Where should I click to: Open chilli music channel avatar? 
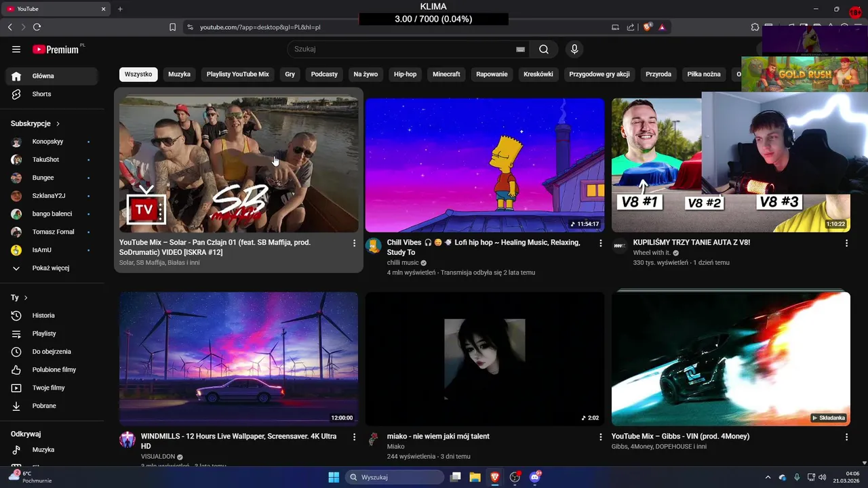pyautogui.click(x=374, y=245)
